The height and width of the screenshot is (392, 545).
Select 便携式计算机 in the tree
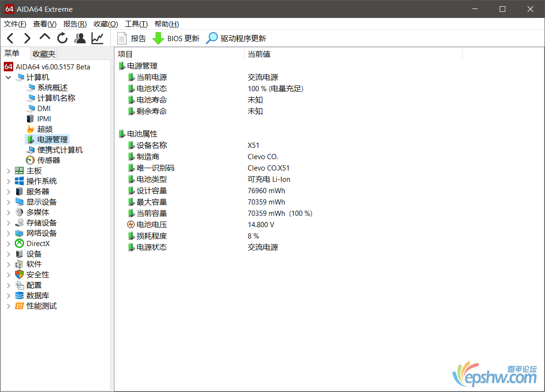(x=60, y=150)
